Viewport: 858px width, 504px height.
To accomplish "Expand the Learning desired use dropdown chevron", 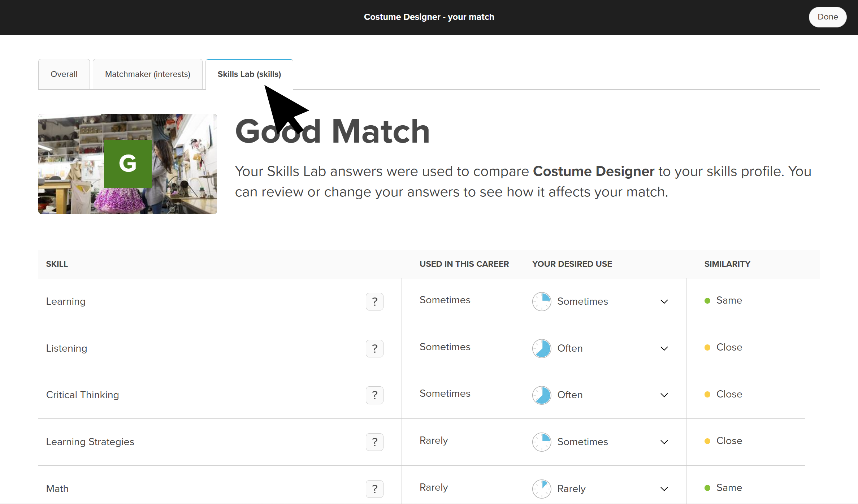I will pyautogui.click(x=664, y=301).
